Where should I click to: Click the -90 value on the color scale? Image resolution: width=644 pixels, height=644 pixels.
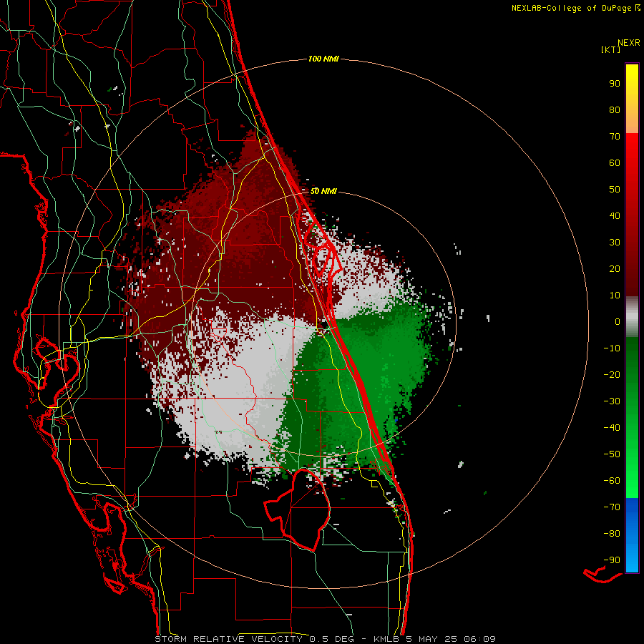(612, 560)
